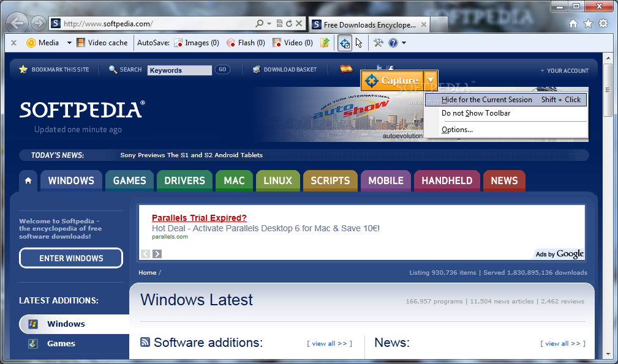This screenshot has width=618, height=364.
Task: Refresh the current page
Action: pyautogui.click(x=289, y=24)
